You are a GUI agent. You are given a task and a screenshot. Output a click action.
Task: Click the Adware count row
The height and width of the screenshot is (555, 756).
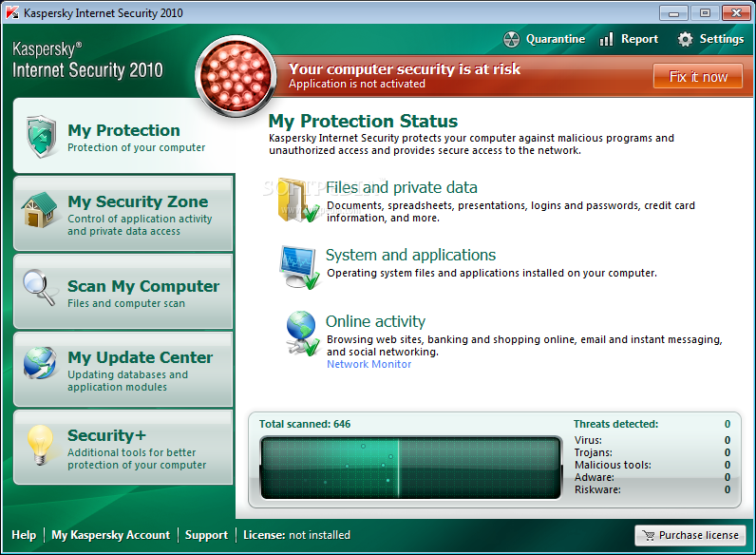652,477
